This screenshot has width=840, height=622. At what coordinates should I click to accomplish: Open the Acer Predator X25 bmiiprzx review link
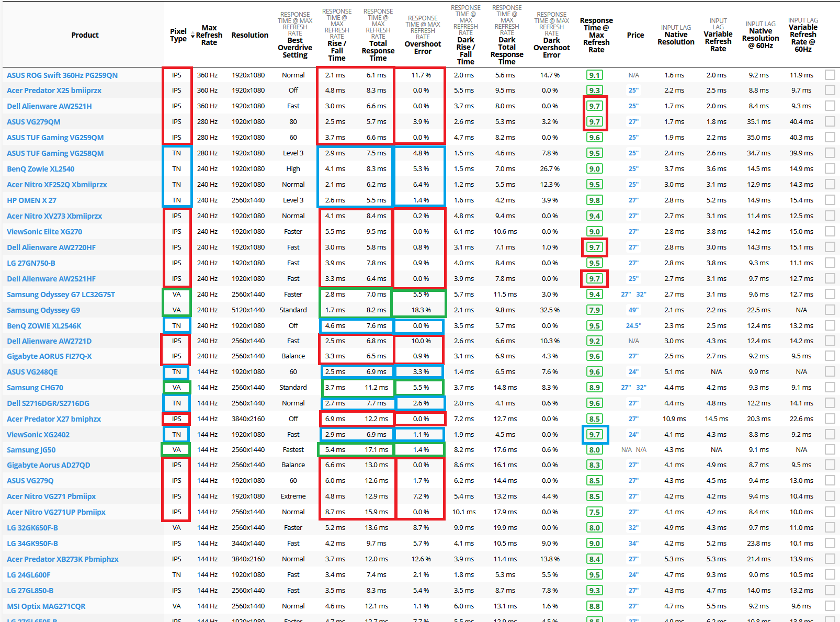click(x=54, y=91)
